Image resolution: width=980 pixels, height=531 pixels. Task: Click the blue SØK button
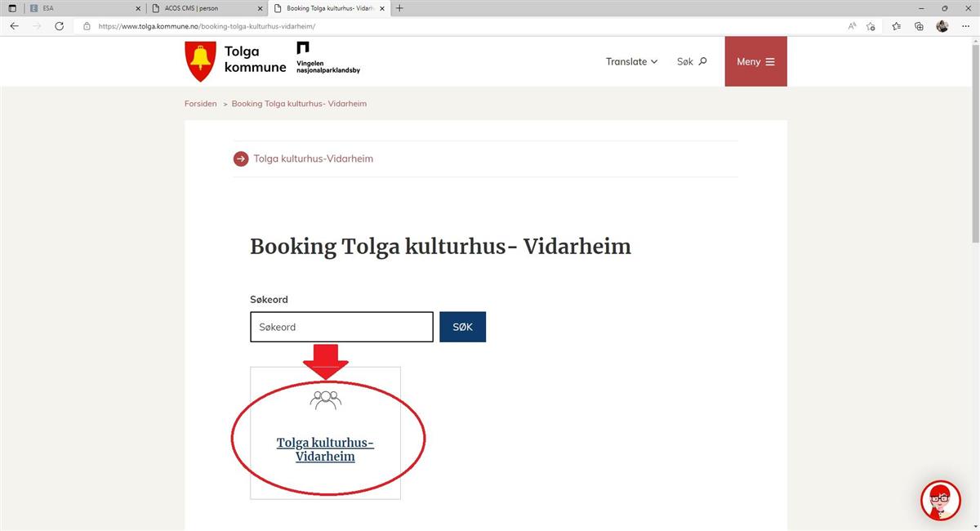462,327
